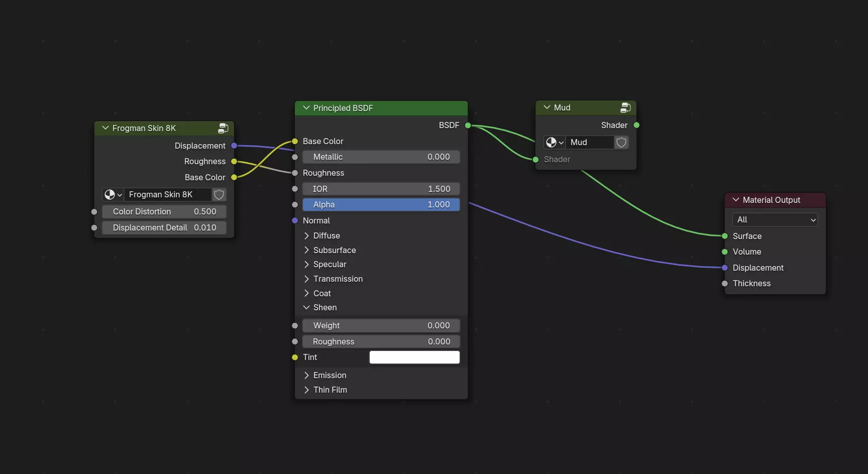Click the Shader output socket on Mud node
This screenshot has height=474, width=868.
pyautogui.click(x=636, y=126)
